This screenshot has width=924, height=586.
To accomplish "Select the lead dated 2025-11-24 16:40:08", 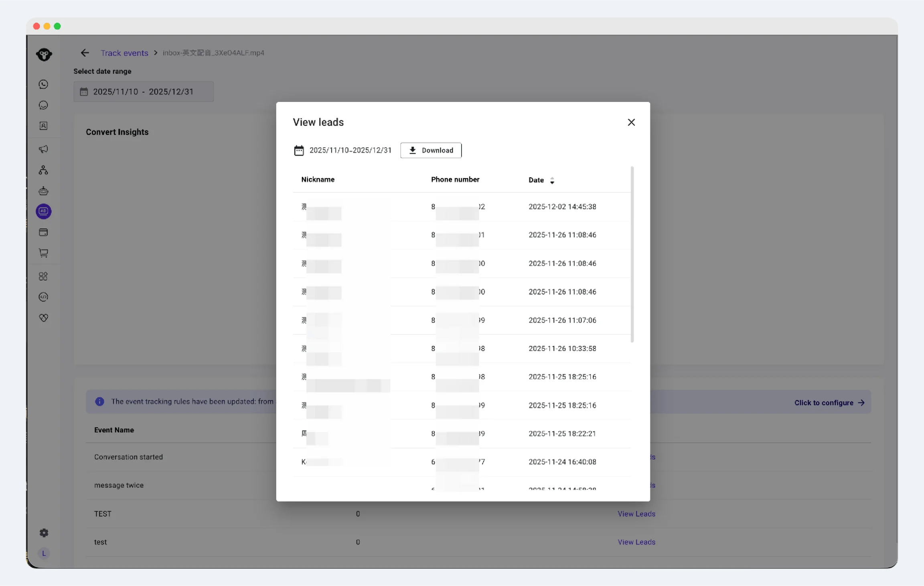I will 462,462.
